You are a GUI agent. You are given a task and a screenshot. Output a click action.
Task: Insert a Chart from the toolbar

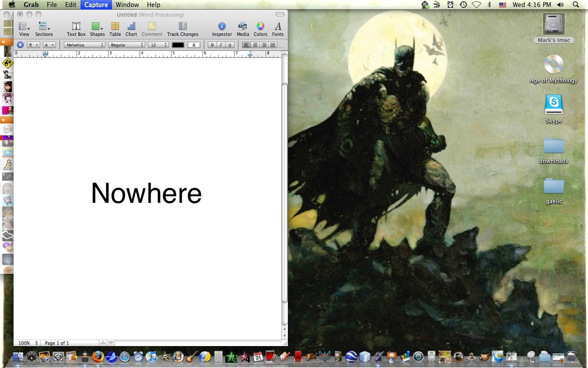coord(131,29)
